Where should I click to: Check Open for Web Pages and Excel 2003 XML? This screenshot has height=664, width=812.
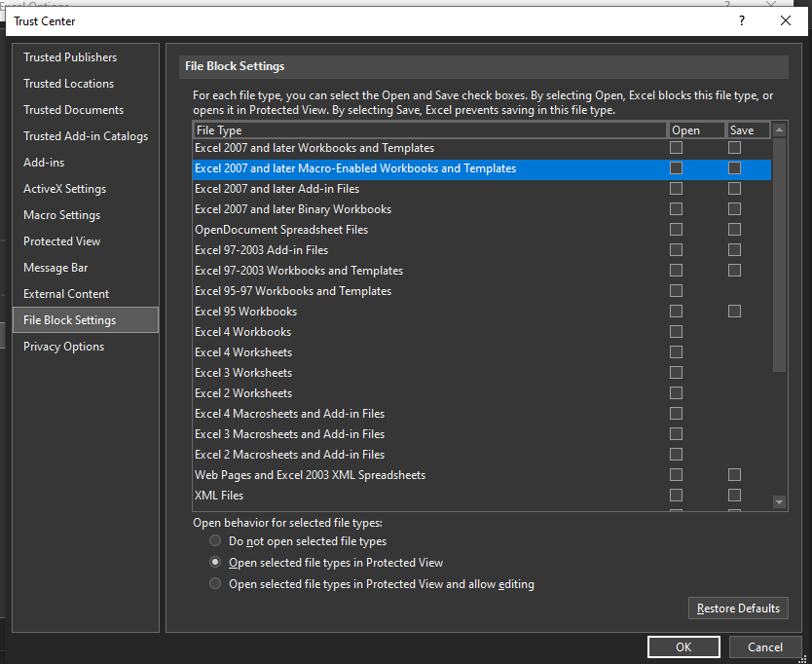(x=676, y=475)
